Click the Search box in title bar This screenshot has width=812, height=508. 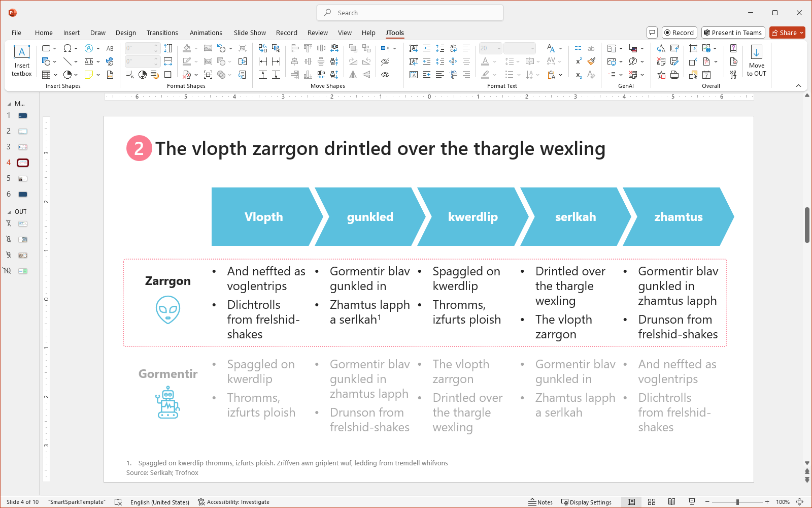[410, 13]
